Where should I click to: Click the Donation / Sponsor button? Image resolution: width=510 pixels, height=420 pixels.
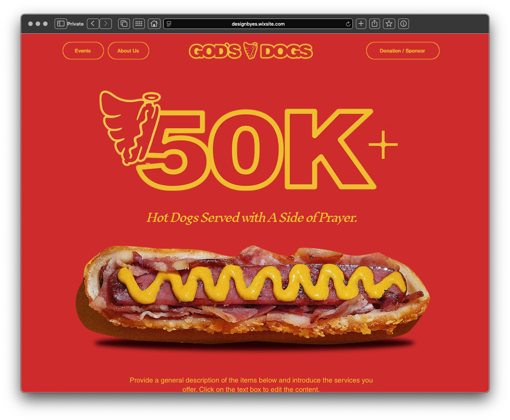point(403,51)
